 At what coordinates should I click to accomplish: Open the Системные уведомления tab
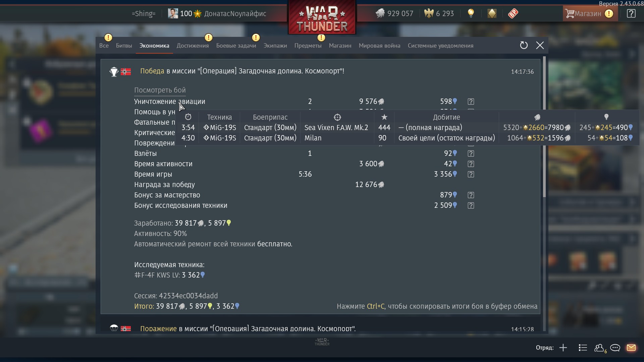(440, 46)
